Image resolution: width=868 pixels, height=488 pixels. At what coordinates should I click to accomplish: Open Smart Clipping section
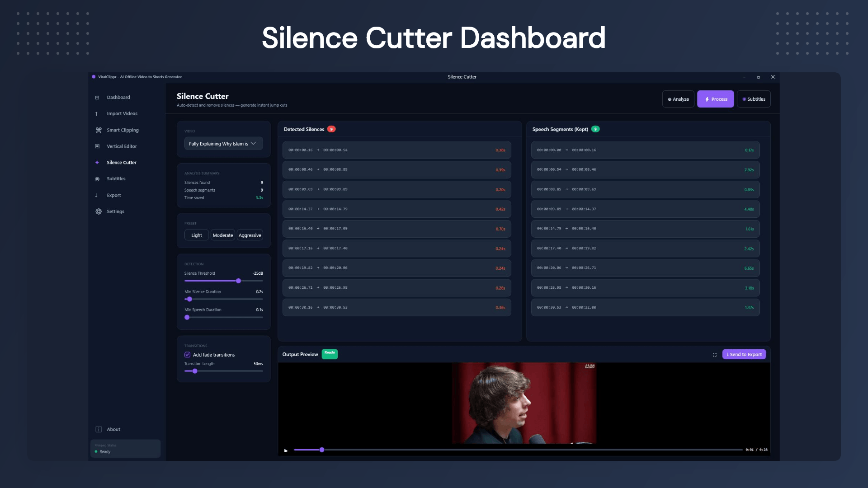tap(123, 130)
